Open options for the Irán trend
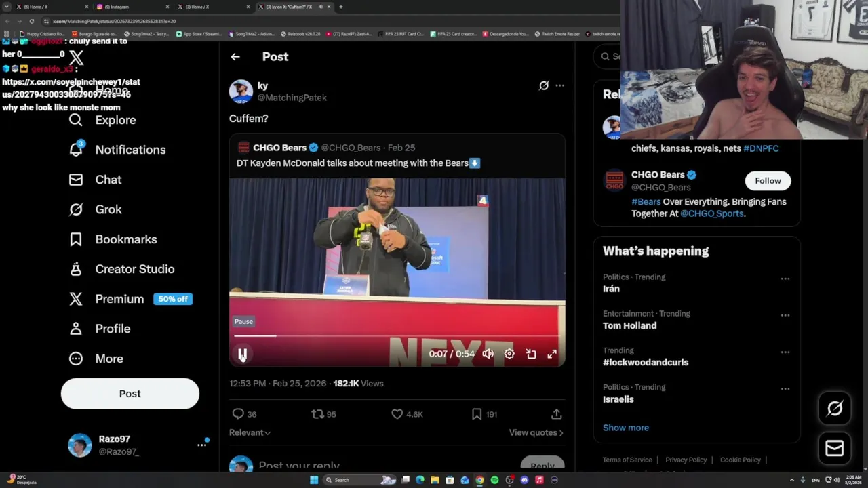Image resolution: width=868 pixels, height=488 pixels. coord(785,279)
